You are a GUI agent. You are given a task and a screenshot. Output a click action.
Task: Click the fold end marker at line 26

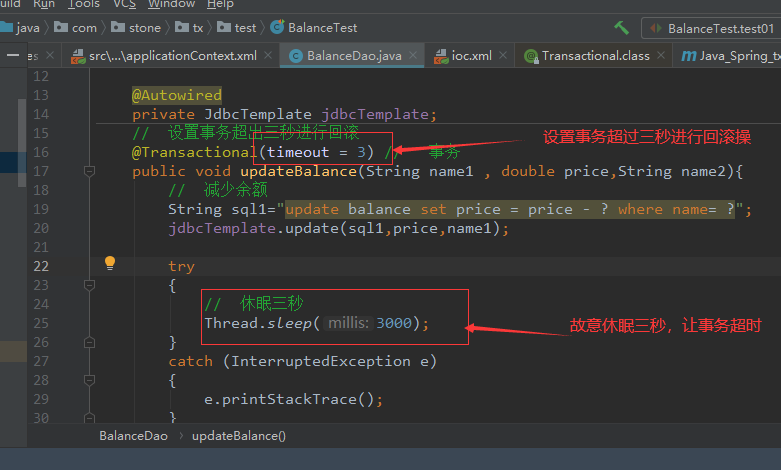[x=89, y=343]
